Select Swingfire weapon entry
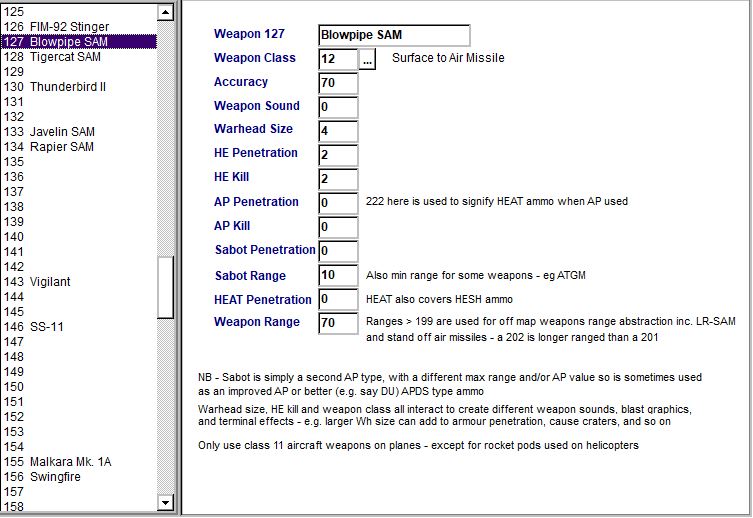Viewport: 753px width, 518px height. point(55,477)
